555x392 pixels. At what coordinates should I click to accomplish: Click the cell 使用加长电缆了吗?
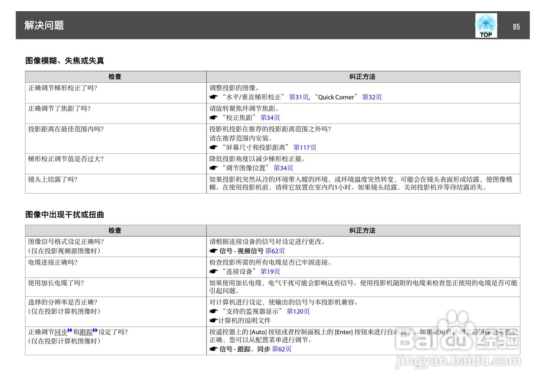pyautogui.click(x=115, y=287)
